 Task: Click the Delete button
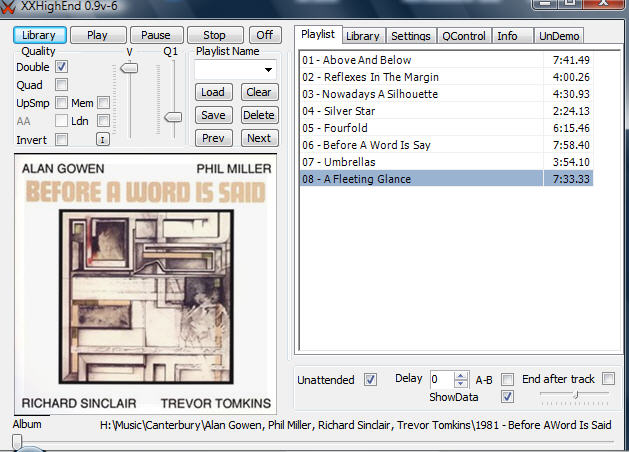click(259, 116)
